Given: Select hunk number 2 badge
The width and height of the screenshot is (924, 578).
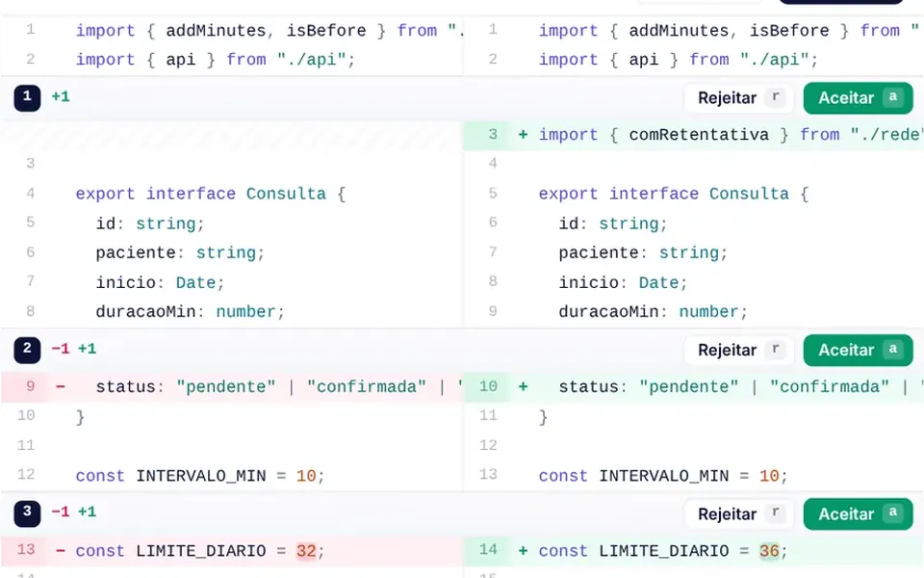Looking at the screenshot, I should (x=27, y=350).
